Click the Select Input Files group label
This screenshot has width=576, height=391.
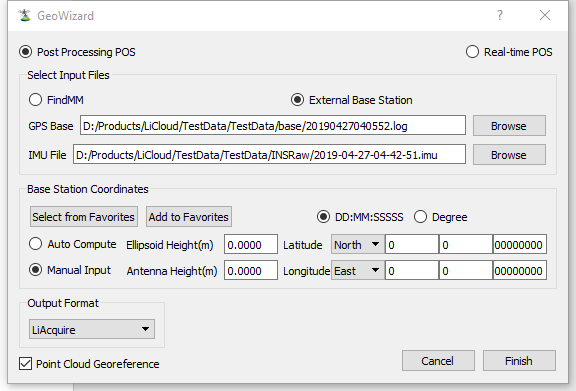click(68, 75)
